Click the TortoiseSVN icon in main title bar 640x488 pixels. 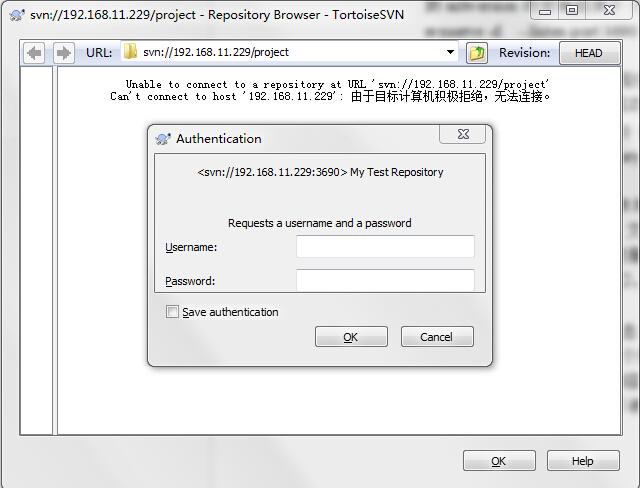(17, 15)
